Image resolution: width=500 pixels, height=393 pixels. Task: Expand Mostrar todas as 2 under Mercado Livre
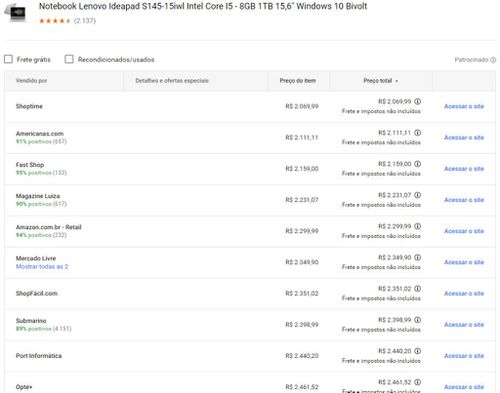pyautogui.click(x=42, y=267)
